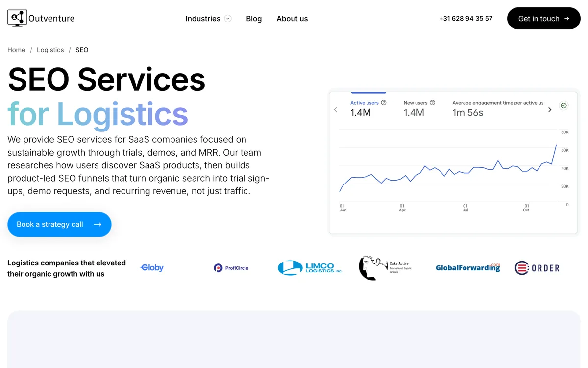Click the analytics line chart image
Image resolution: width=588 pixels, height=368 pixels.
click(453, 162)
